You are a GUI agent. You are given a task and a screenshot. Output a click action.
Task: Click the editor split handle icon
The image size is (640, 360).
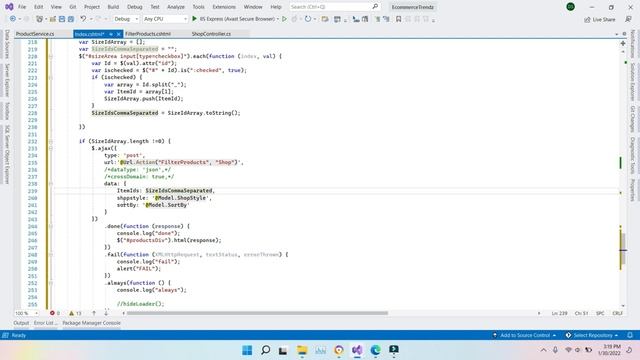coord(623,43)
